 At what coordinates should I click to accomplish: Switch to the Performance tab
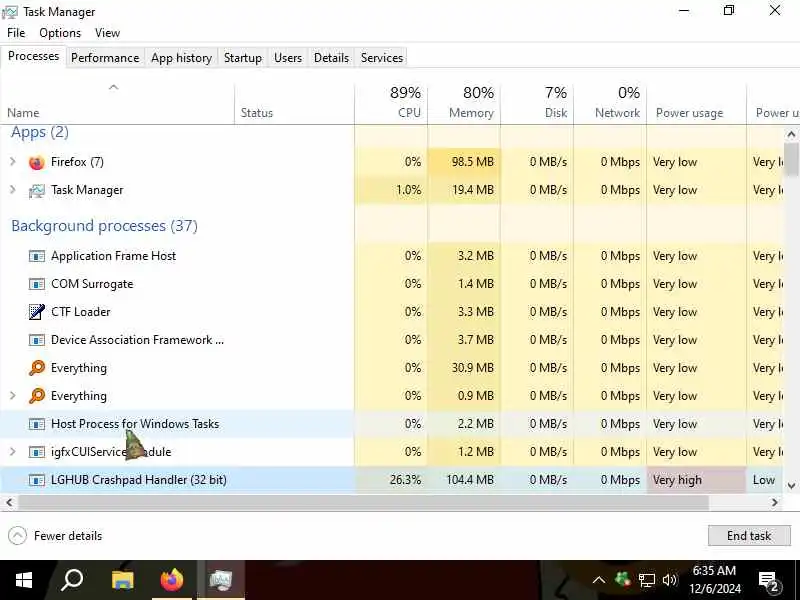pyautogui.click(x=105, y=58)
